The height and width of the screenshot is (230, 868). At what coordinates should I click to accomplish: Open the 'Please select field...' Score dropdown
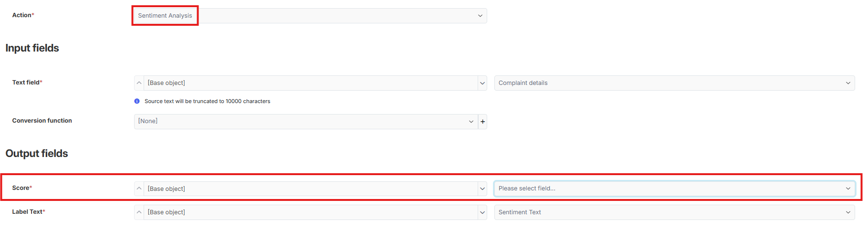[x=674, y=188]
